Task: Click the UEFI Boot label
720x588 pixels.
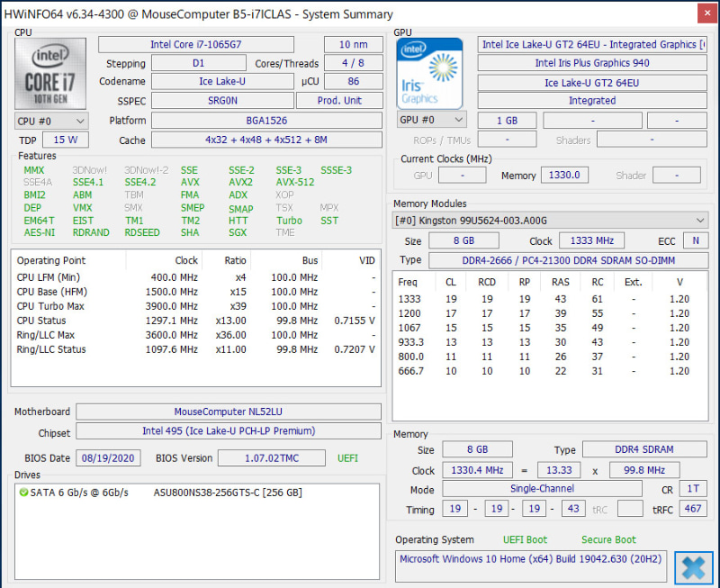Action: 525,538
